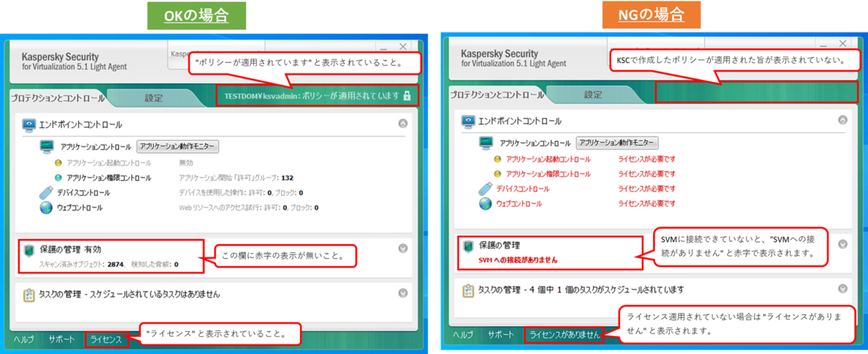Image resolution: width=868 pixels, height=354 pixels.
Task: Collapse エンドポイントコントロール section in OK window
Action: click(403, 124)
